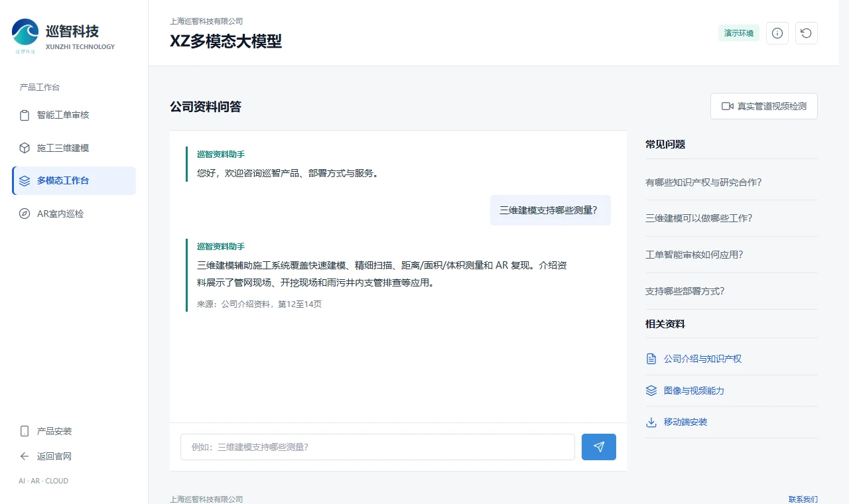Open 施工三维建模 in the sidebar
This screenshot has width=849, height=504.
tap(74, 148)
